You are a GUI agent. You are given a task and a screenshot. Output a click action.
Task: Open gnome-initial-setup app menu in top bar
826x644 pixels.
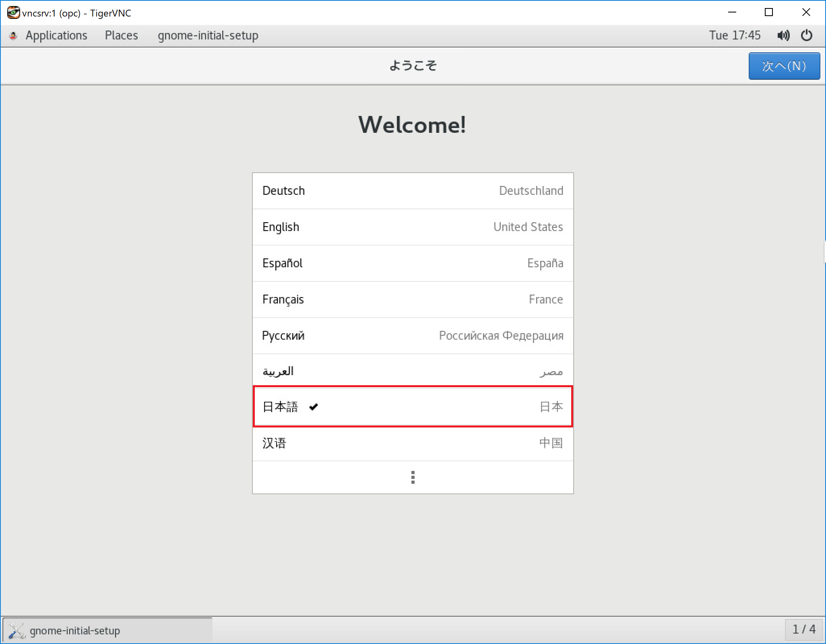tap(208, 35)
